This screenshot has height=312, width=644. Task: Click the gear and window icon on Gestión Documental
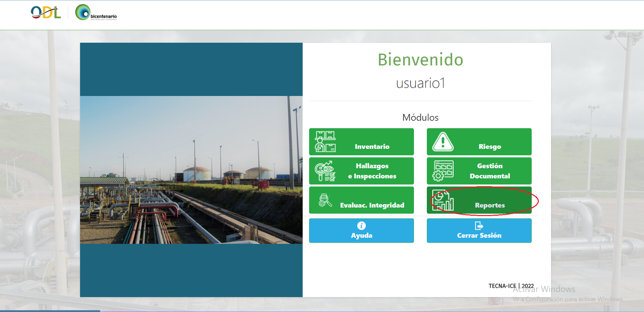(443, 171)
